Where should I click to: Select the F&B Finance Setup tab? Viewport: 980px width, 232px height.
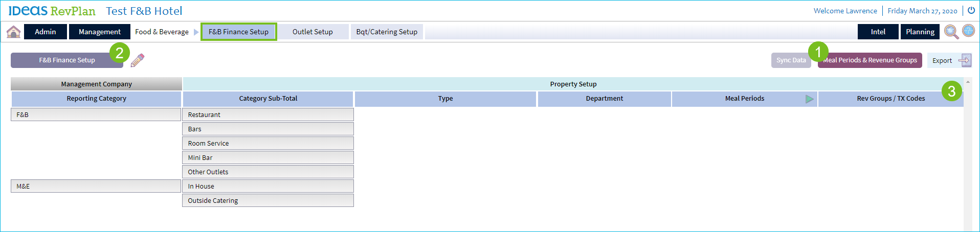click(x=238, y=32)
